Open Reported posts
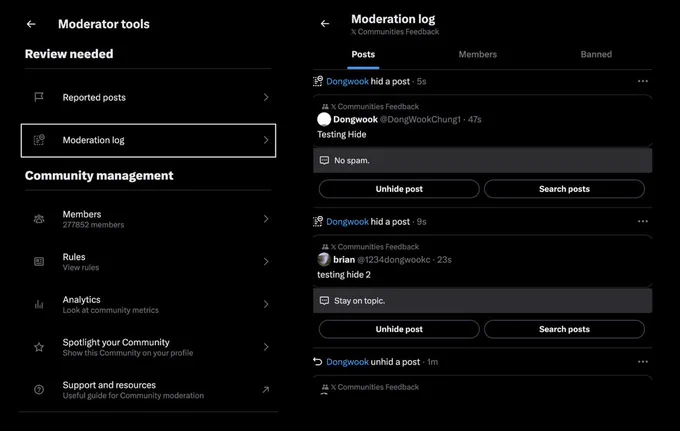This screenshot has height=431, width=680. point(148,98)
